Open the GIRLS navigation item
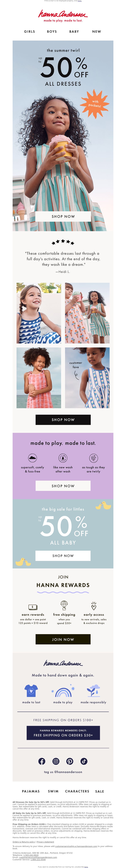Viewport: 126px width, 868px height. [30, 31]
